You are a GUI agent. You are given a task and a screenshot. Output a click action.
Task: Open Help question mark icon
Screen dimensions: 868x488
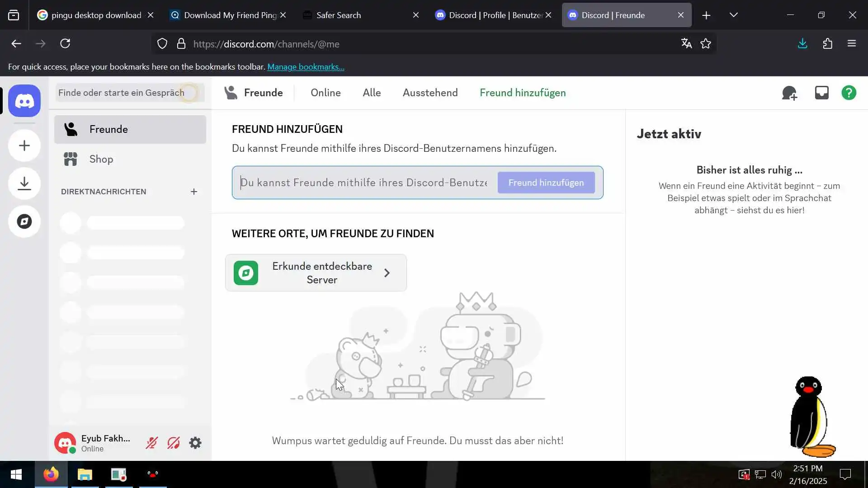849,93
